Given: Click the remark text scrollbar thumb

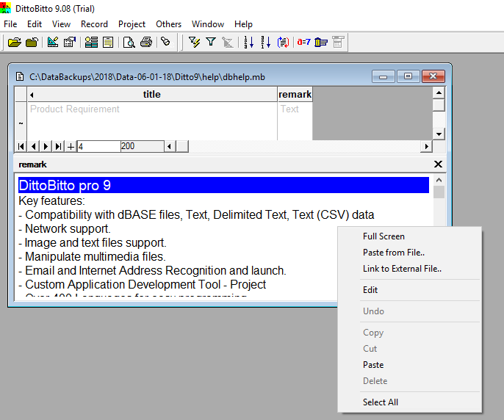Looking at the screenshot, I should 439,192.
